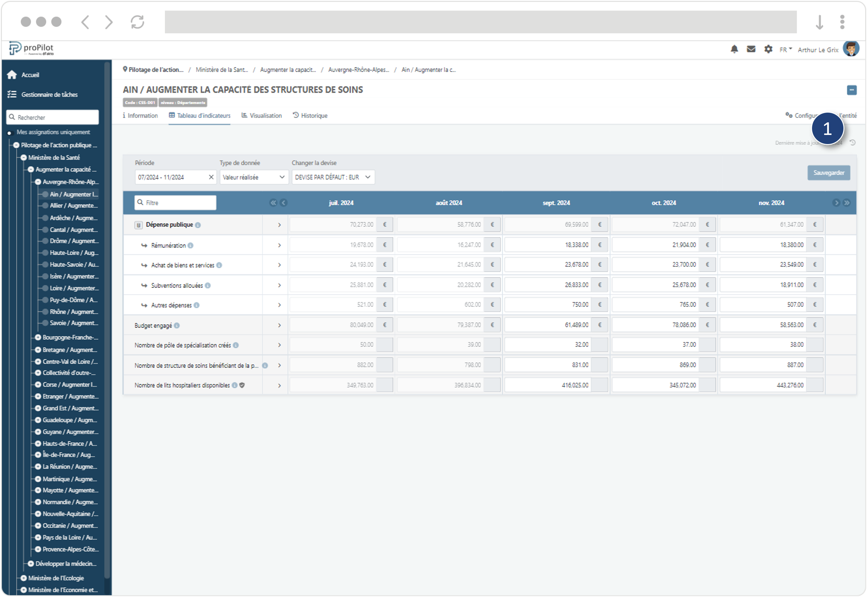Open the Historique tab
Viewport: 868px width, 598px height.
click(310, 116)
